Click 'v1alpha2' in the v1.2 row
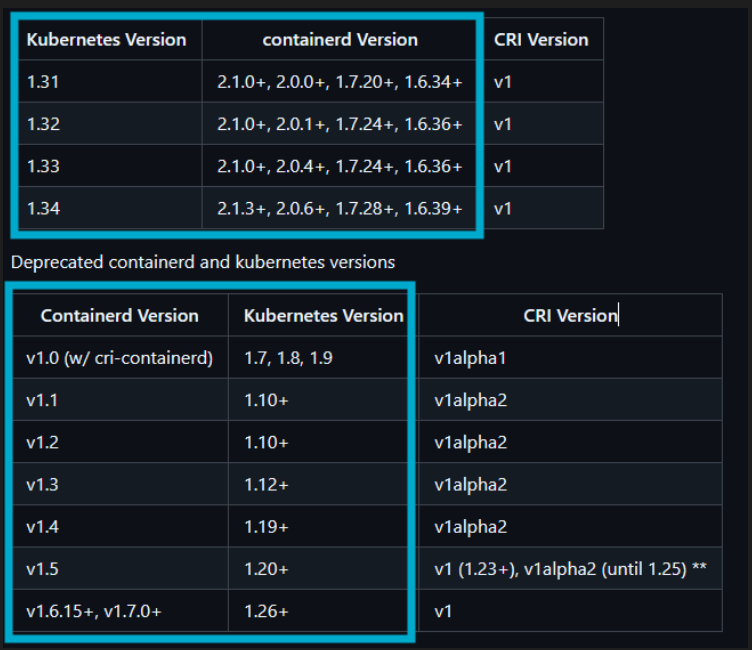Screen dimensions: 752x650 (570, 442)
